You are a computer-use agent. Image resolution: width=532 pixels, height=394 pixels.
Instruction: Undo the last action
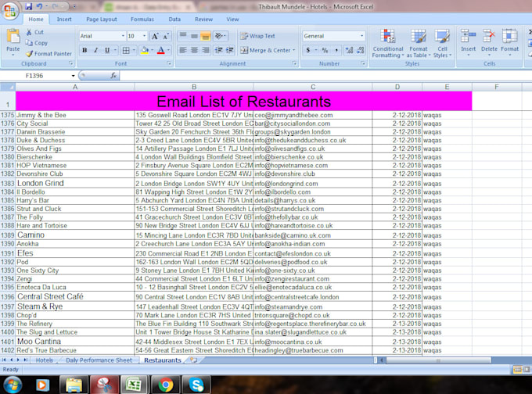click(x=39, y=6)
